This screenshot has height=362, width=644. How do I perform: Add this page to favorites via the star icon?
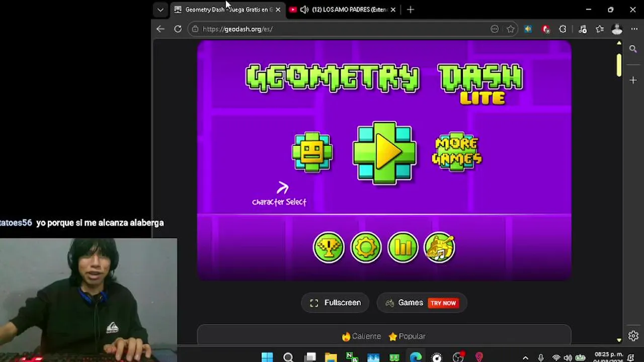click(x=510, y=29)
